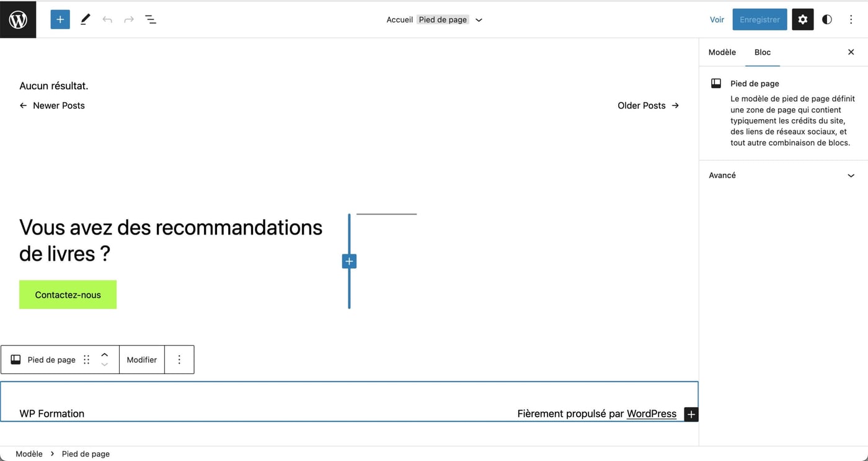868x461 pixels.
Task: Click the redo arrow
Action: (129, 19)
